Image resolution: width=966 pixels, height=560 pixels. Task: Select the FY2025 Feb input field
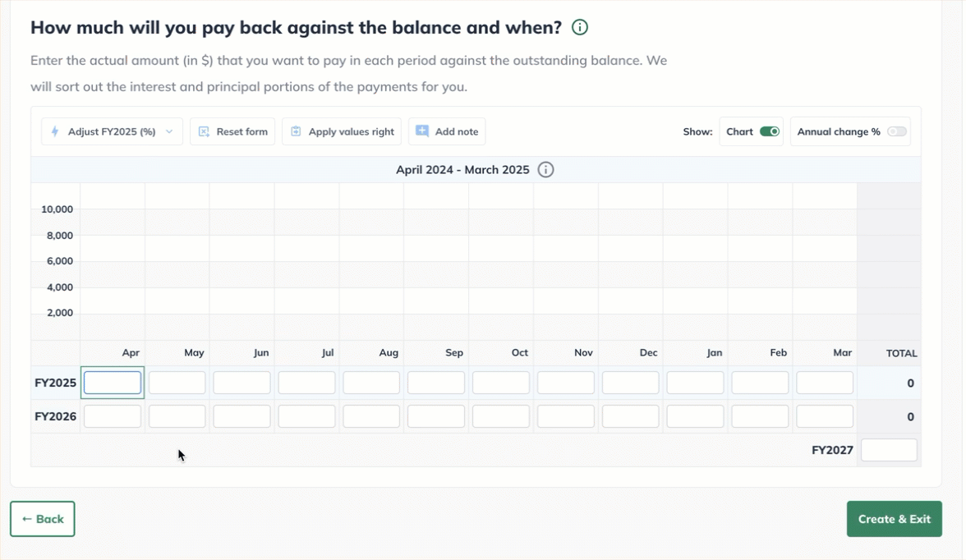pyautogui.click(x=760, y=383)
